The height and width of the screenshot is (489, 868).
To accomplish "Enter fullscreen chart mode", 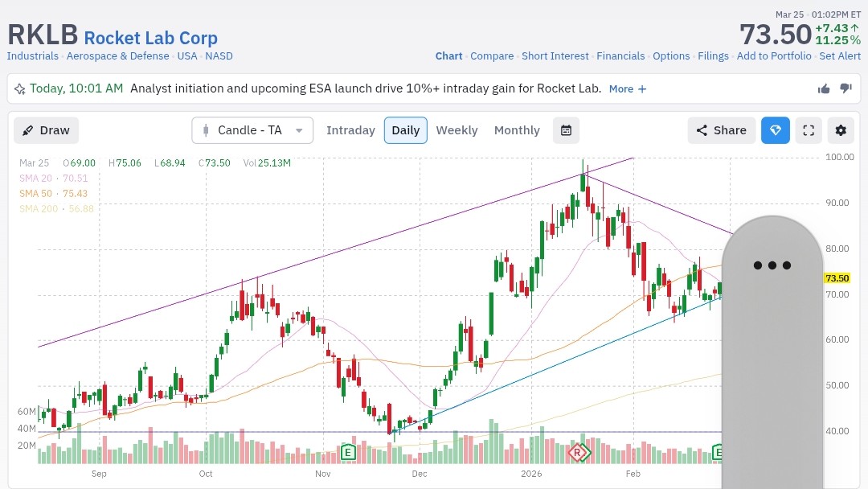I will click(809, 130).
